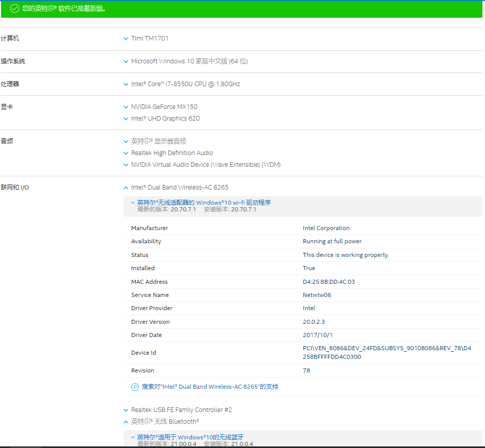Click the Bluetooth 安装版本 21.0.0.4 text
485x448 pixels.
229,444
